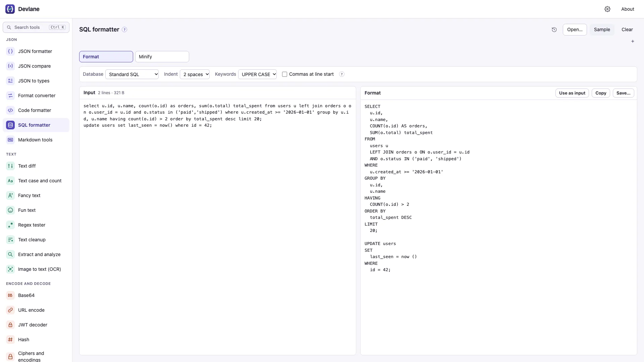Open the Indent dropdown

195,74
